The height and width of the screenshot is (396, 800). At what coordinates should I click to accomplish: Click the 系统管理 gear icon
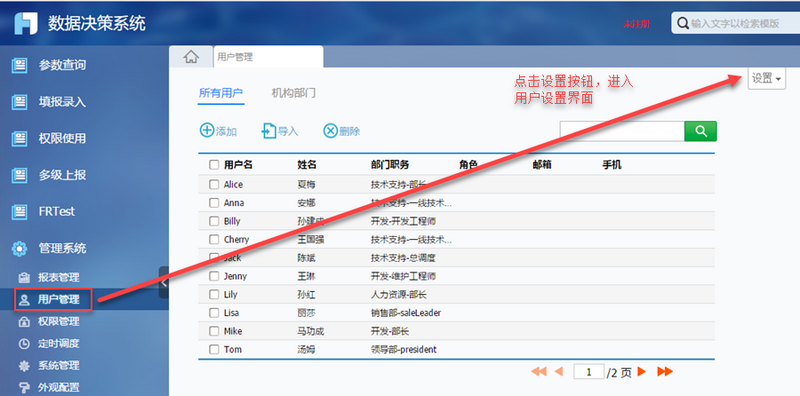click(24, 366)
